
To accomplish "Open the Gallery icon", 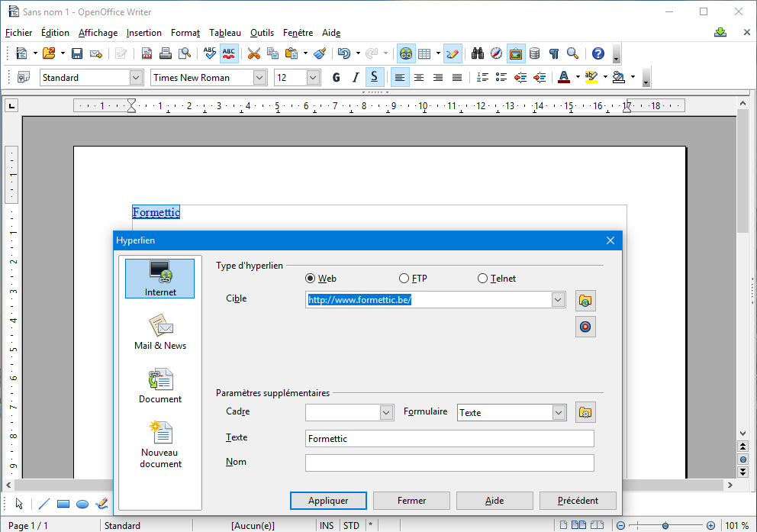I will point(516,53).
